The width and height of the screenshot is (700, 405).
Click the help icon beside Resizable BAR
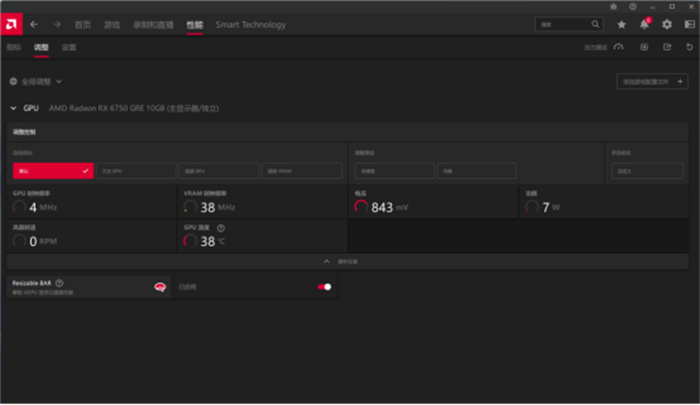tap(59, 283)
